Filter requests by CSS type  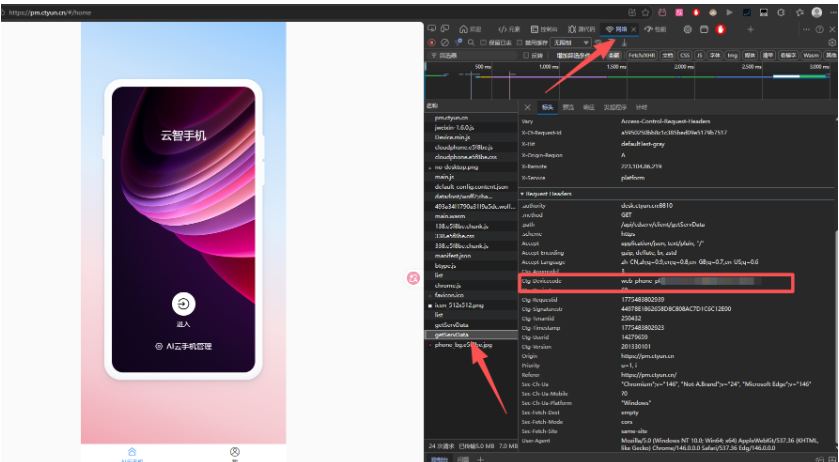[x=685, y=55]
